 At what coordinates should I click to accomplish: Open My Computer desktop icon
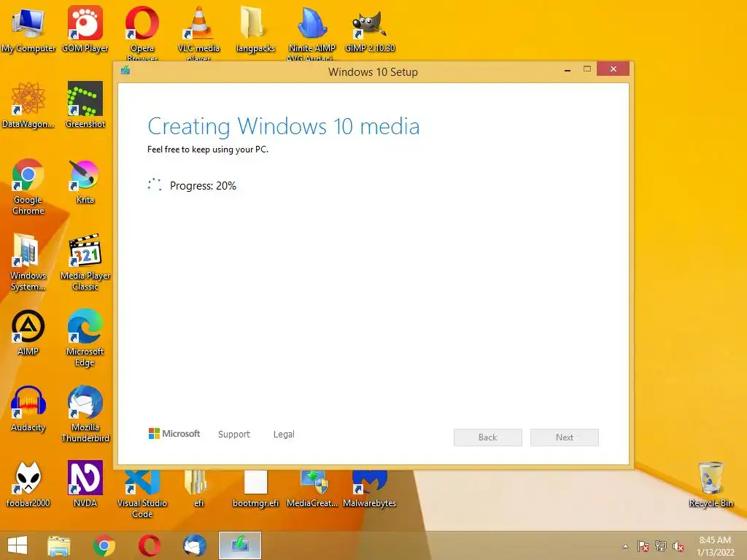tap(28, 29)
